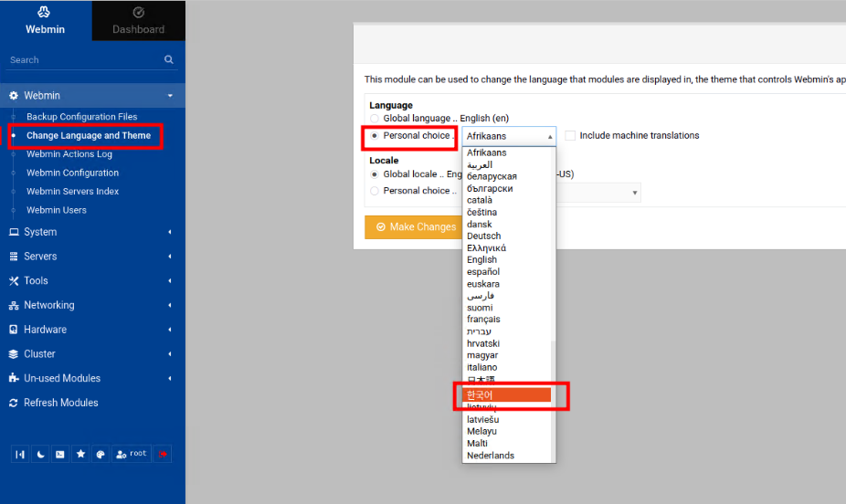
Task: Switch to the Webmin tab
Action: (x=46, y=20)
